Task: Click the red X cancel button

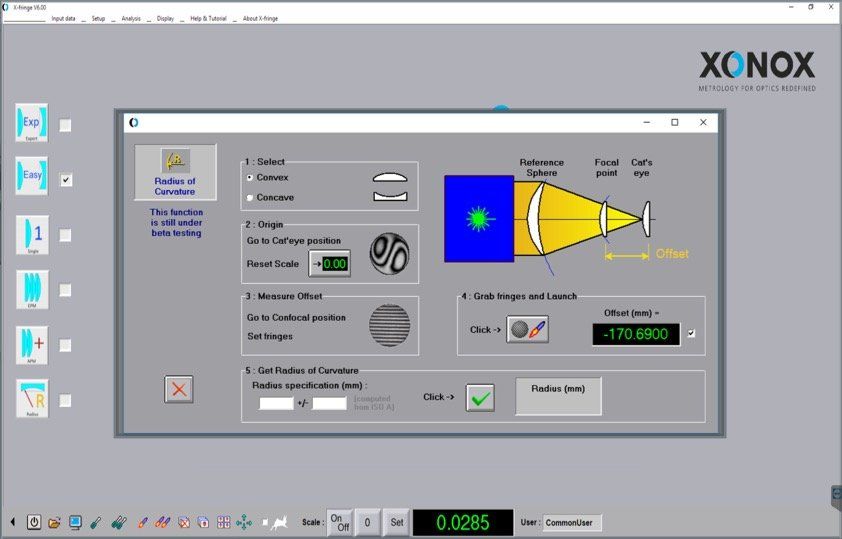Action: (x=179, y=390)
